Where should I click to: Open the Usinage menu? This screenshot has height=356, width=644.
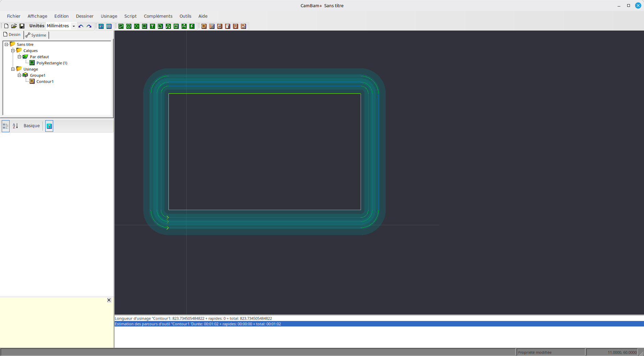(109, 16)
